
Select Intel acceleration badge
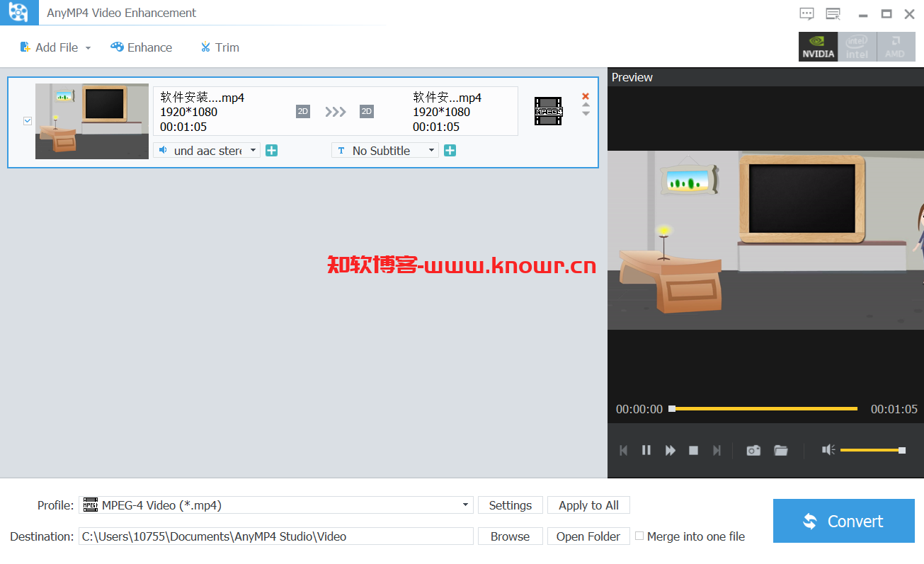coord(857,47)
